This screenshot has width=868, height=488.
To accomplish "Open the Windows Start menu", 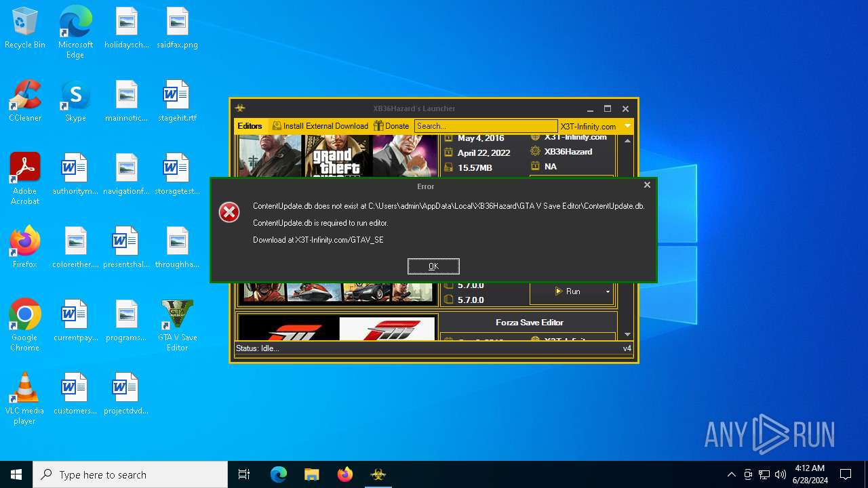I will [x=16, y=474].
